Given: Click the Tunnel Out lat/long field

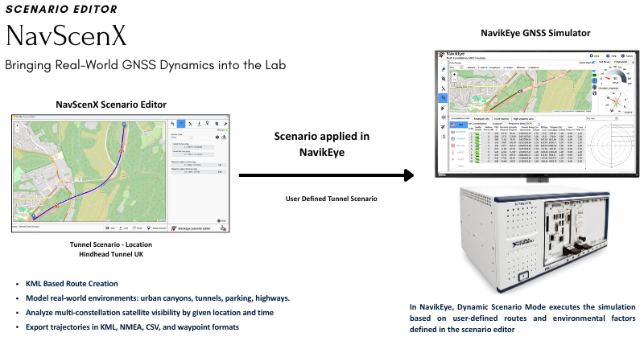Looking at the screenshot, I should tap(193, 154).
